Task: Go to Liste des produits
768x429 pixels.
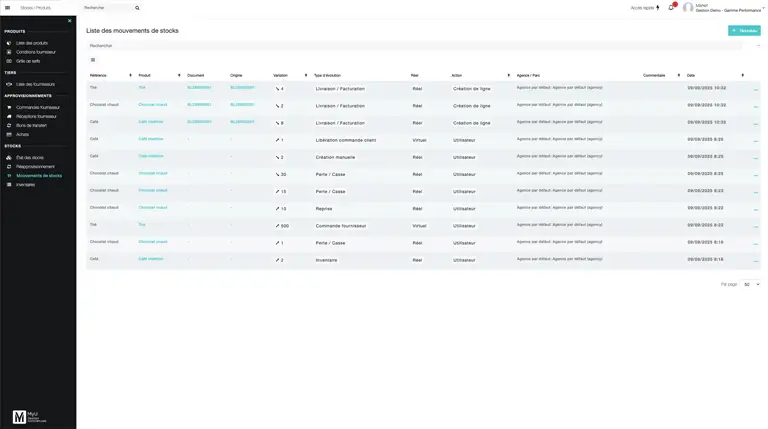Action: (x=32, y=43)
